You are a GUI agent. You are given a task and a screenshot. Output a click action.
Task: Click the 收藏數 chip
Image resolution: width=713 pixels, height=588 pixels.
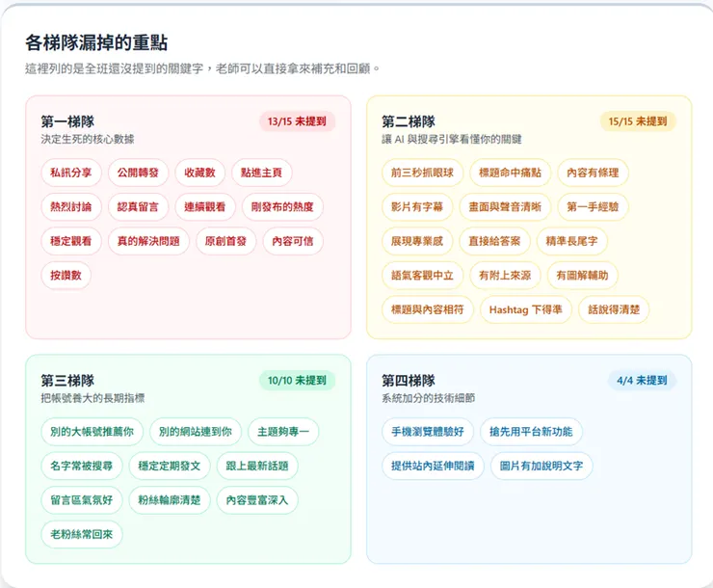tap(199, 173)
